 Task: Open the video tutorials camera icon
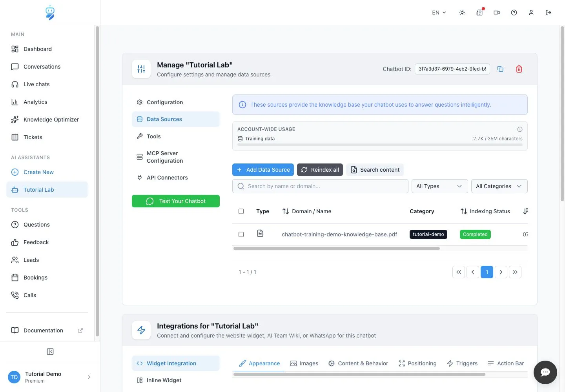(497, 13)
